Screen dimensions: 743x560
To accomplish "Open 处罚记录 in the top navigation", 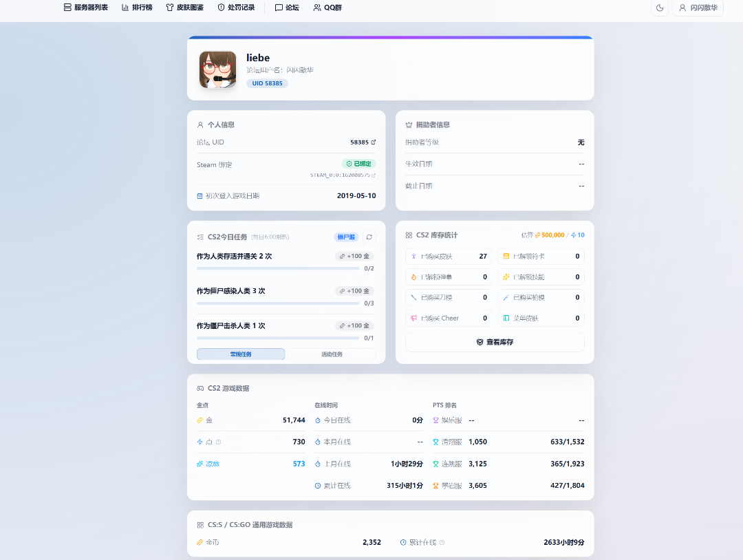I will coord(236,8).
